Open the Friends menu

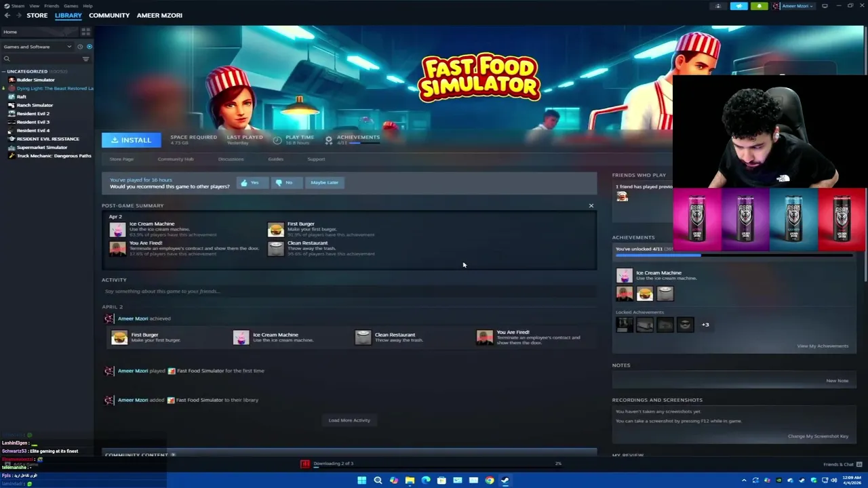pyautogui.click(x=52, y=5)
